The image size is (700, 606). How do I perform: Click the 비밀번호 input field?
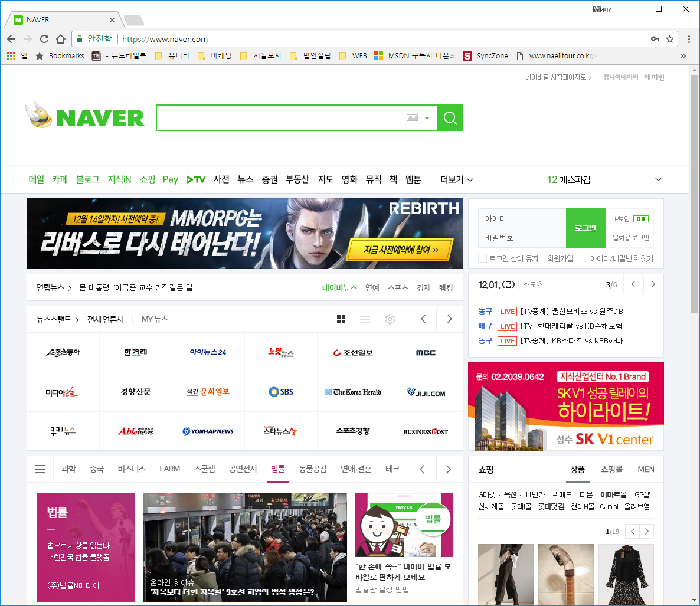tap(522, 238)
